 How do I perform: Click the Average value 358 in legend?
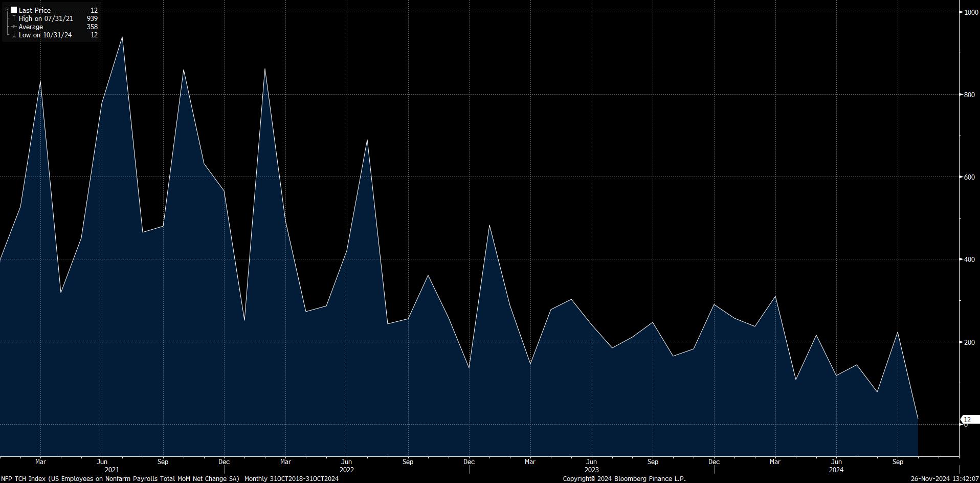pos(92,27)
